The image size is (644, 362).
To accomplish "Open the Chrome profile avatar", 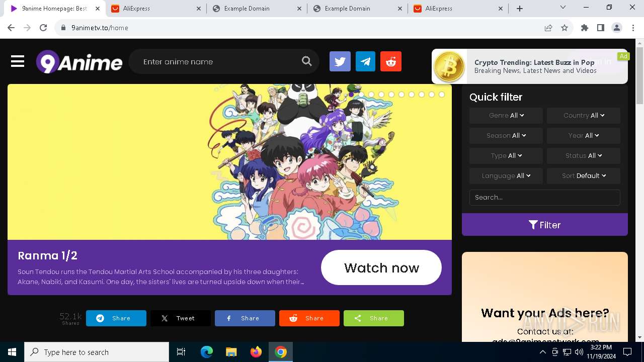I will pyautogui.click(x=617, y=28).
